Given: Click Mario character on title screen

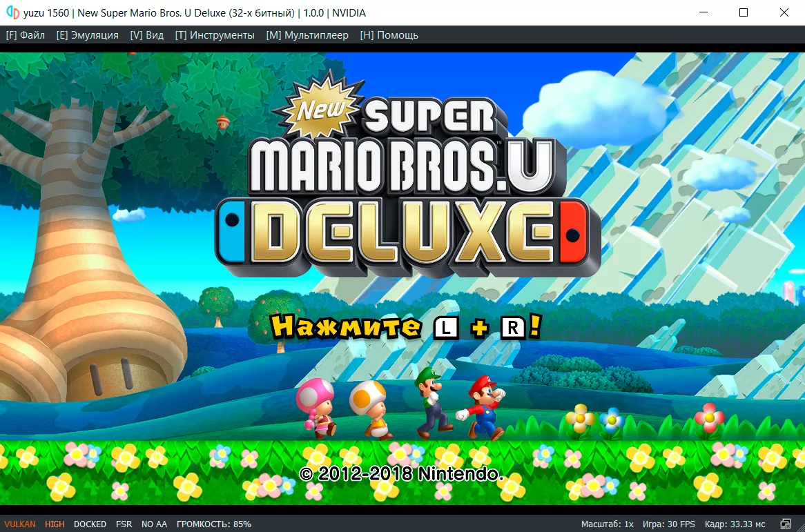Looking at the screenshot, I should (x=481, y=407).
